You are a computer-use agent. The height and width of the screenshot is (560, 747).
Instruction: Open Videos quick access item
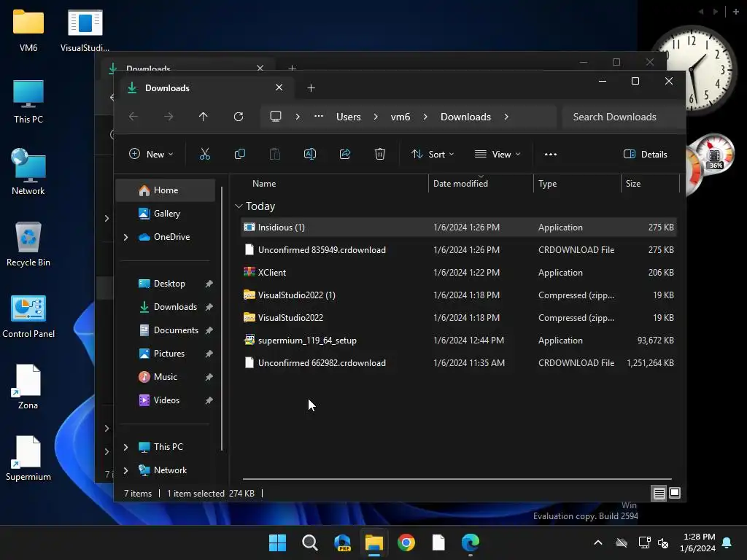(x=166, y=400)
